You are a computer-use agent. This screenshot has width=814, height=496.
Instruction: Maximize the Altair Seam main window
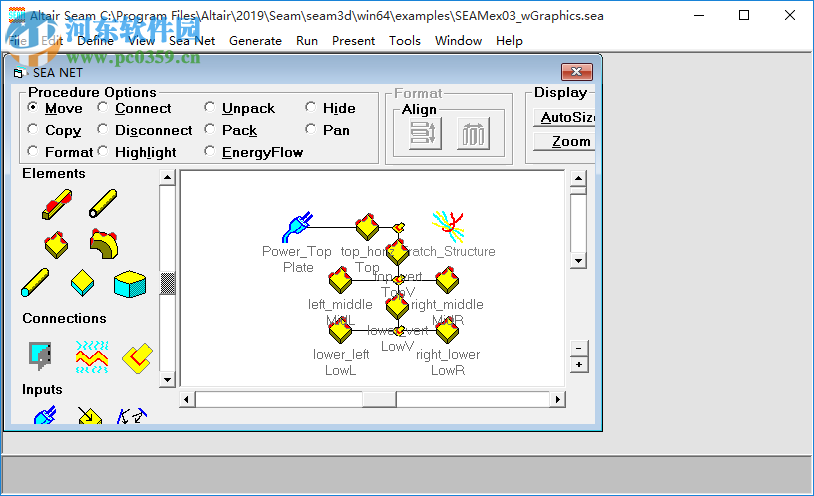coord(744,15)
